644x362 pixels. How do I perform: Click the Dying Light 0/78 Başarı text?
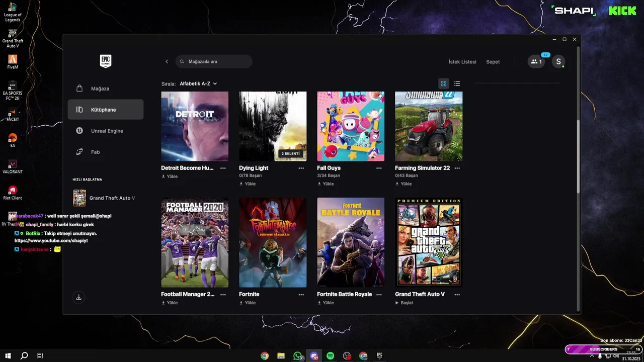click(x=251, y=175)
